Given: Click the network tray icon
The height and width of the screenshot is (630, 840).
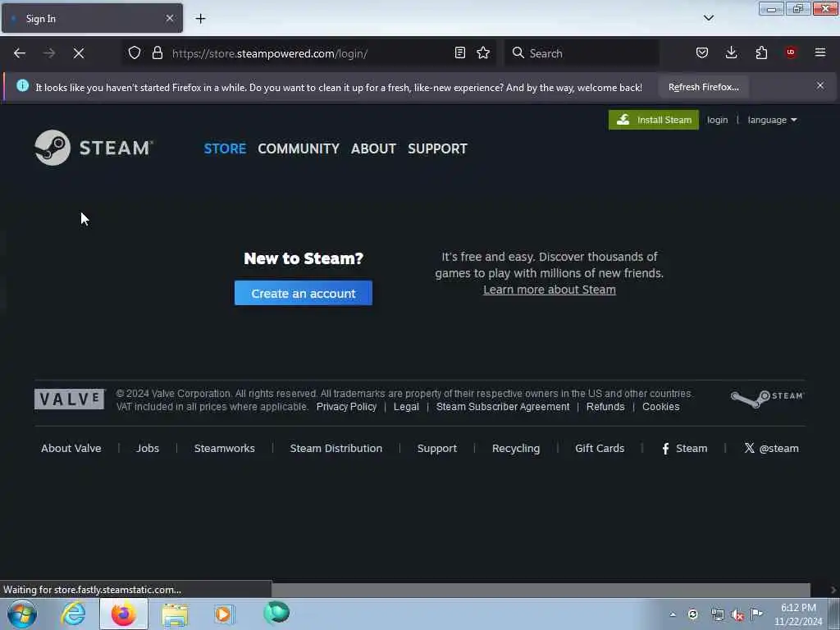Looking at the screenshot, I should point(717,615).
